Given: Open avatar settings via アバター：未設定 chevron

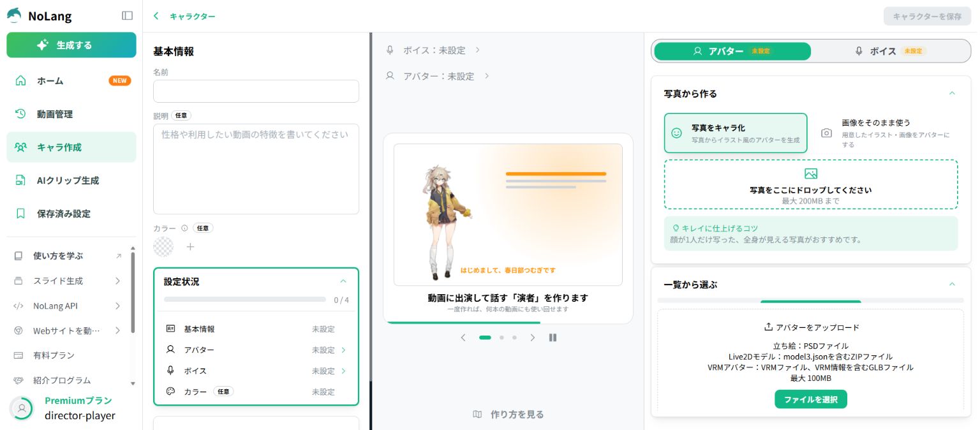Looking at the screenshot, I should pyautogui.click(x=486, y=75).
